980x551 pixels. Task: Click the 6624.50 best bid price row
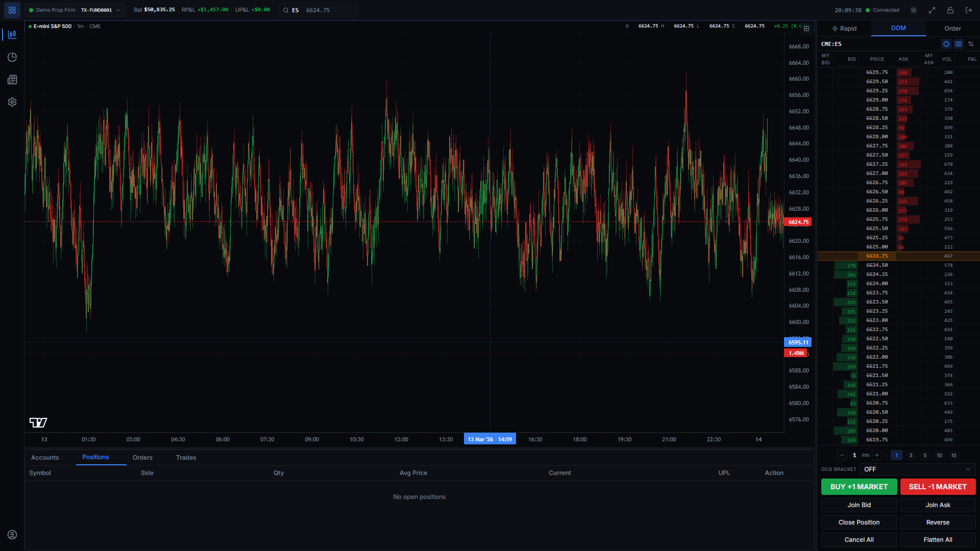(x=898, y=265)
